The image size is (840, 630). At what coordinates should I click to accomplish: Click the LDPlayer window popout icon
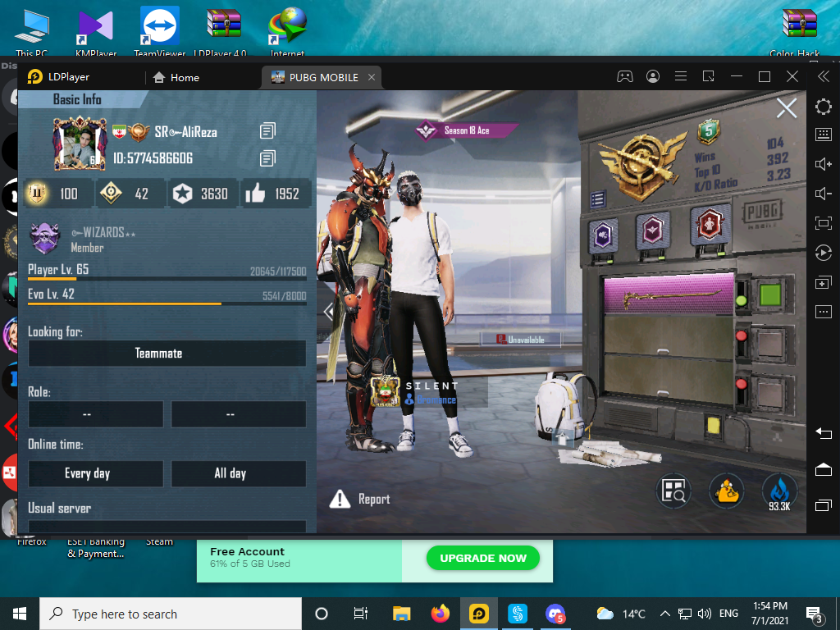tap(708, 76)
